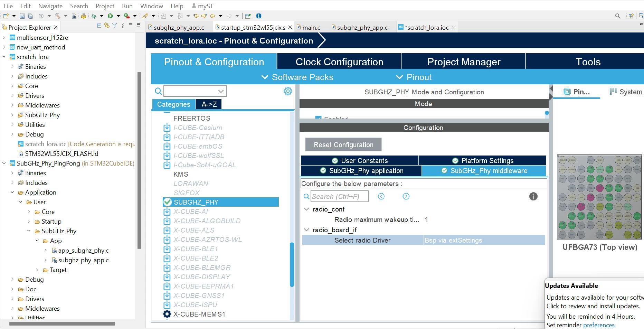Click the Save icon in the toolbar

coord(22,16)
